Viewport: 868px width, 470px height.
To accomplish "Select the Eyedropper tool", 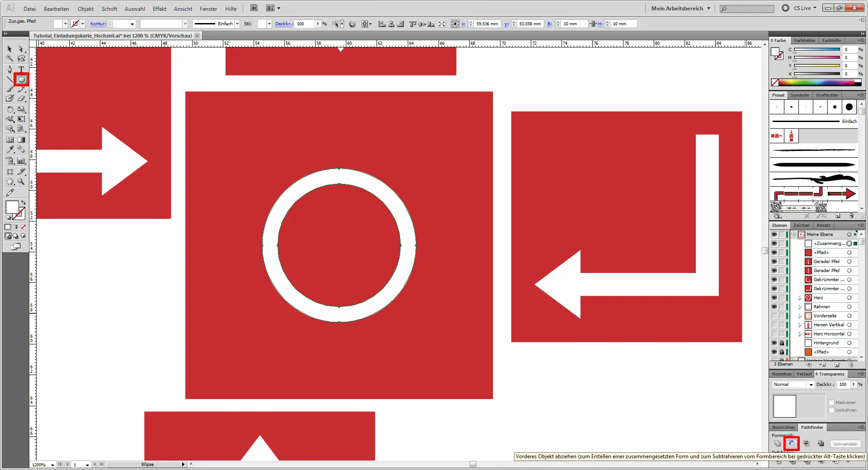I will (10, 149).
